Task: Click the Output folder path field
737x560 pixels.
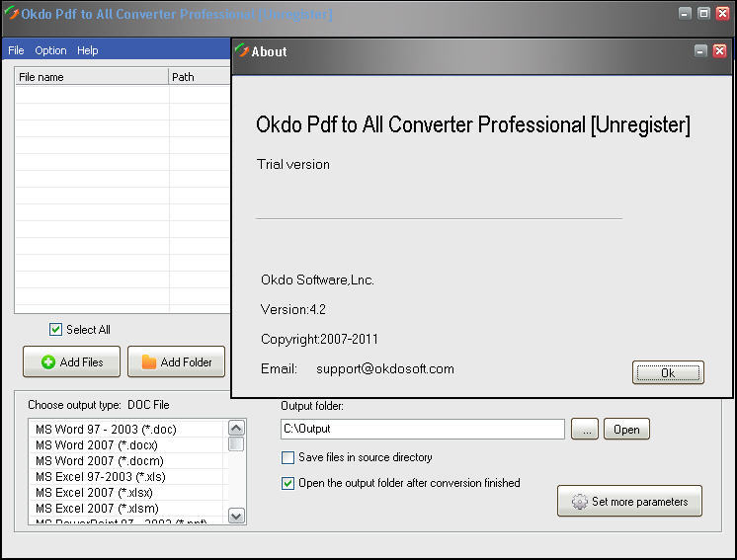Action: click(x=423, y=429)
